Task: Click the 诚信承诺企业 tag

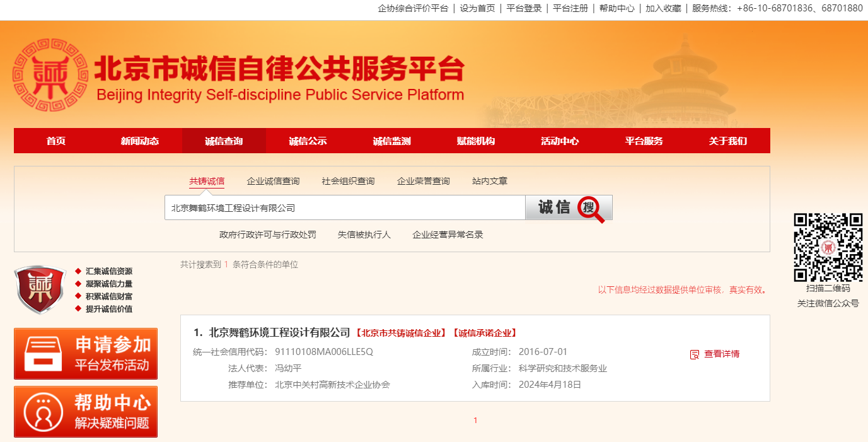Action: 484,333
